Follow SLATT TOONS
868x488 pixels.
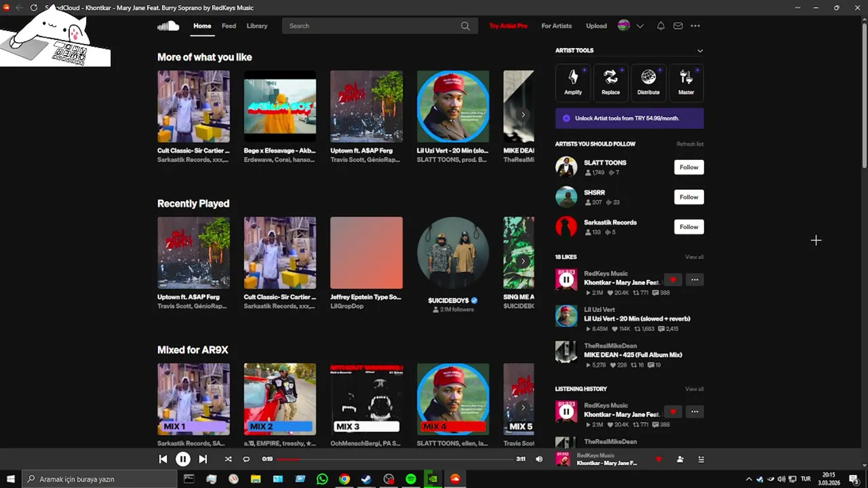click(x=689, y=167)
